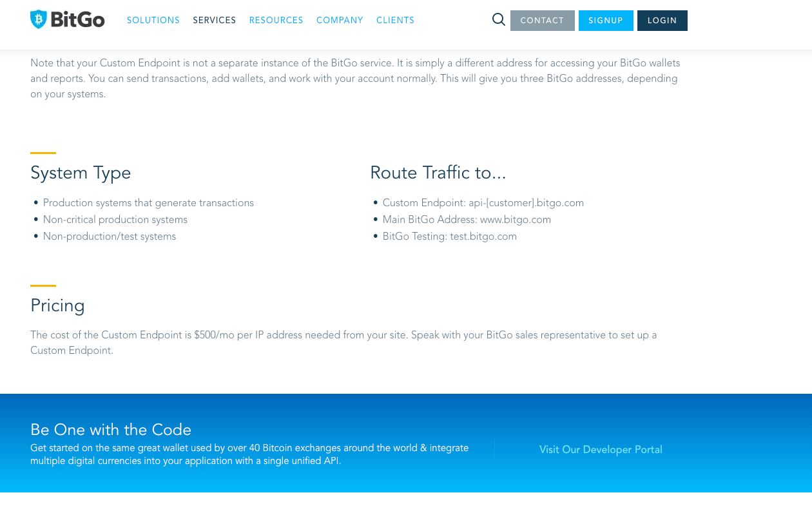Click the $500/mo pricing paragraph
This screenshot has height=513, width=812.
pyautogui.click(x=343, y=343)
